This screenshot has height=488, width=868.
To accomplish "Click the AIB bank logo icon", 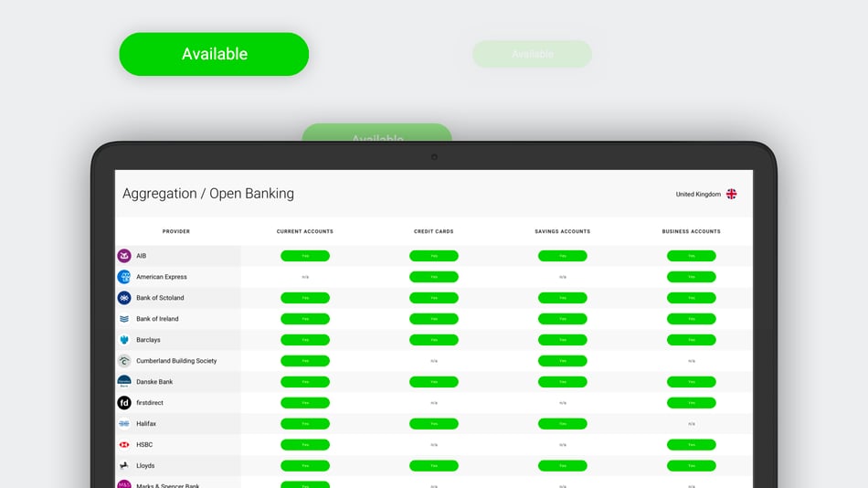I will click(124, 256).
